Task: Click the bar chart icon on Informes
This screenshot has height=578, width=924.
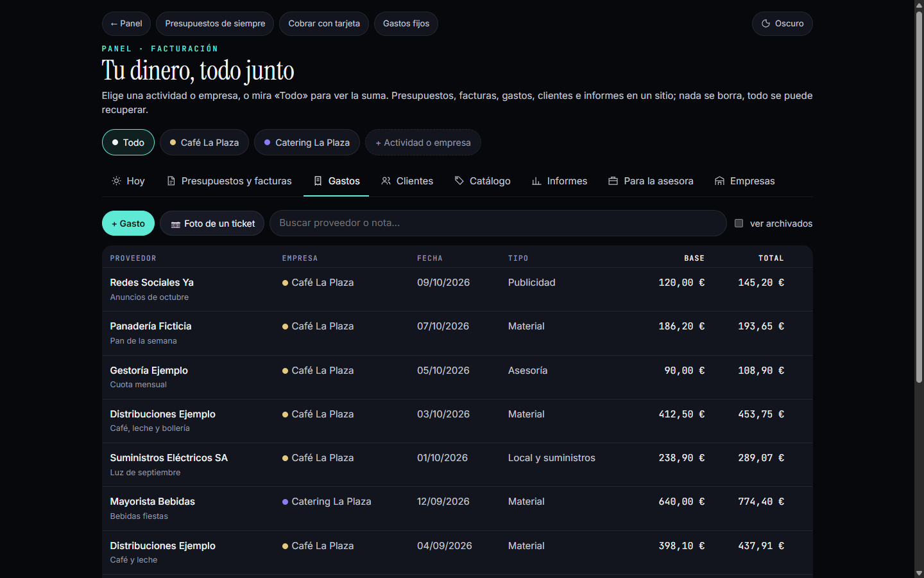Action: coord(536,181)
